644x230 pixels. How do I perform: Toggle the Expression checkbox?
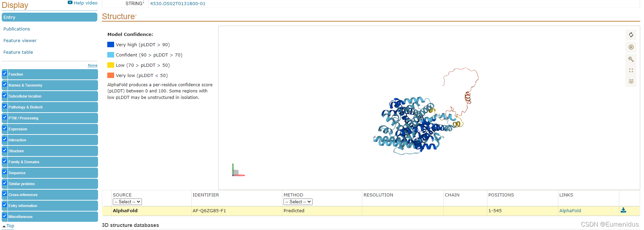tap(5, 128)
